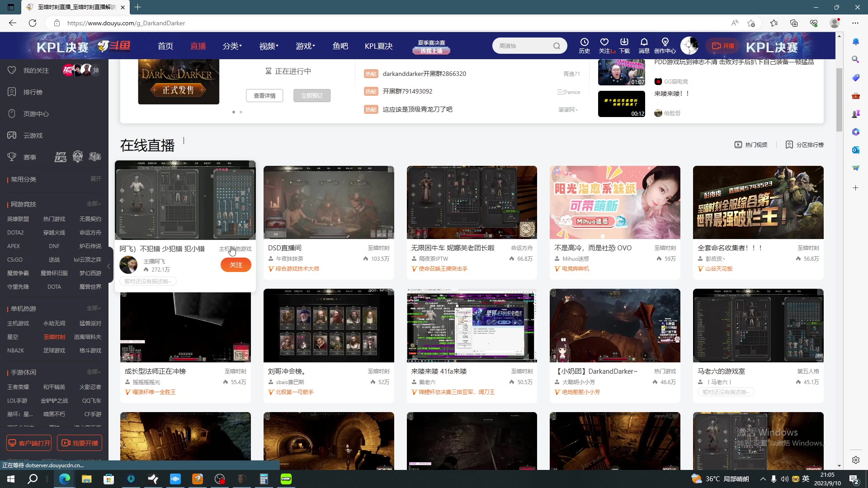Screen dimensions: 868x488
Task: Click 立即预订 button
Action: coord(312,96)
